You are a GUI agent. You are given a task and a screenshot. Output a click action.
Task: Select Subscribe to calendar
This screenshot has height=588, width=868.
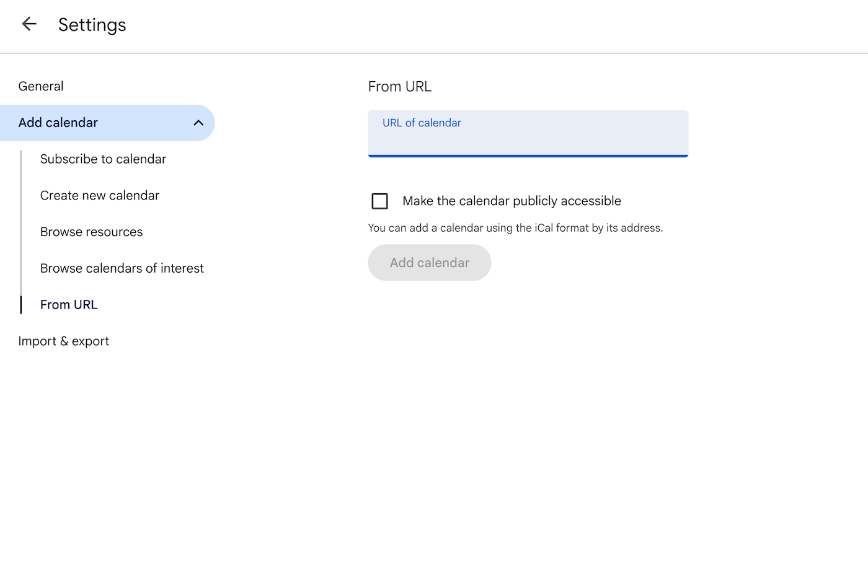[103, 159]
